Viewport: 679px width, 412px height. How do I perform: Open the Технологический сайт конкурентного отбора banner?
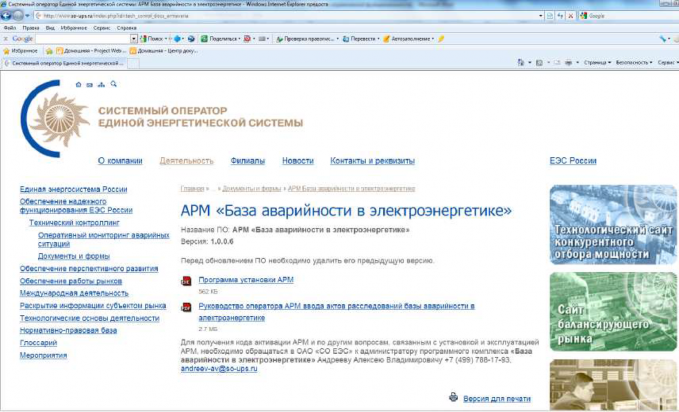(x=613, y=225)
